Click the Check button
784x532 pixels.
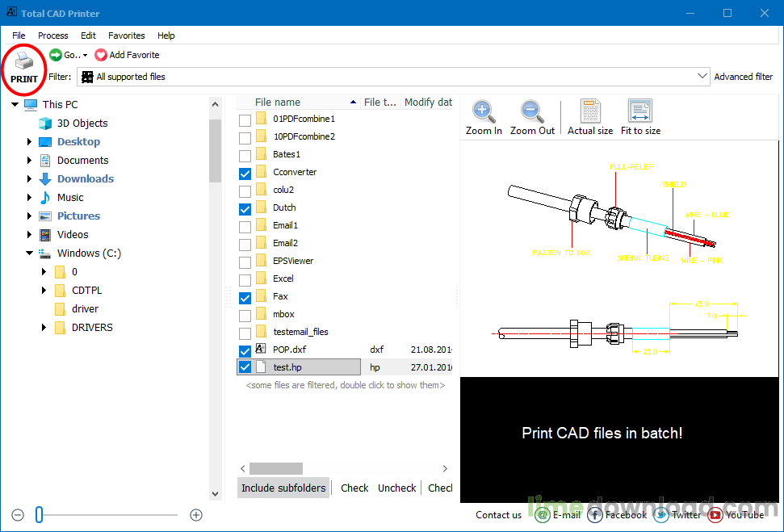(354, 488)
